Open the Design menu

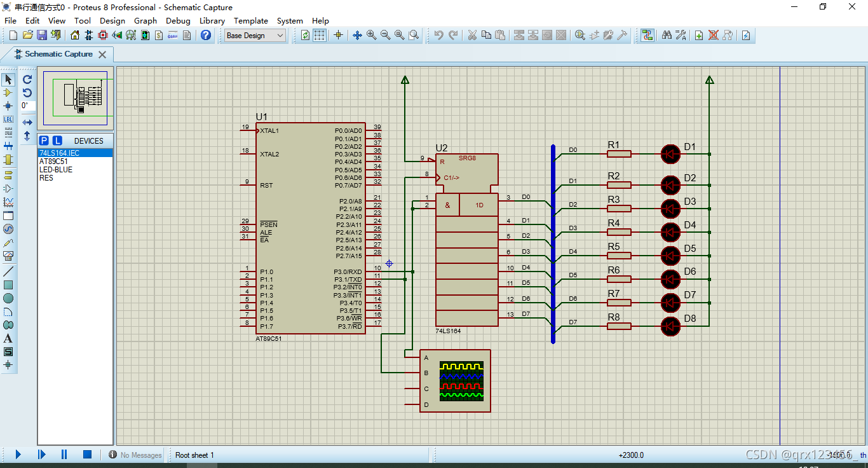112,20
